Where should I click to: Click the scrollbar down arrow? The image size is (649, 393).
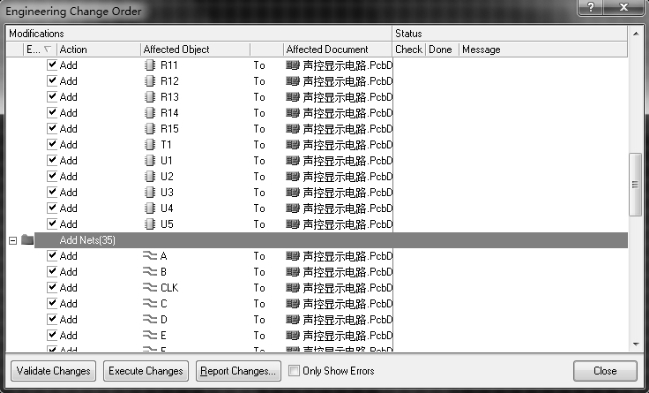point(635,344)
